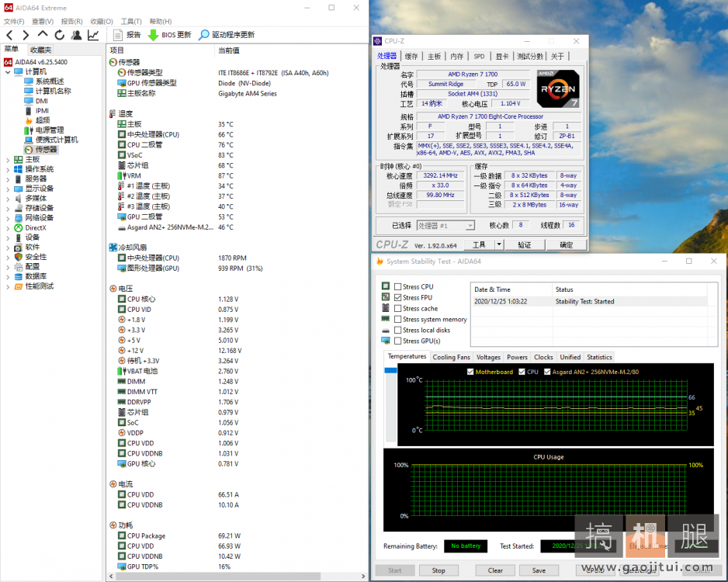Viewport: 728px width, 582px height.
Task: Toggle the Motherboard temperature graph checkbox
Action: coord(470,372)
